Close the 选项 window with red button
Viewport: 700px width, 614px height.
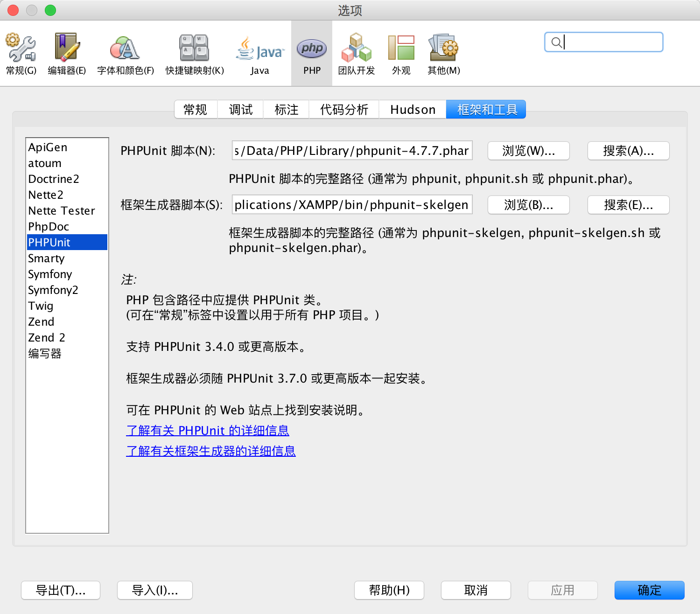coord(13,10)
